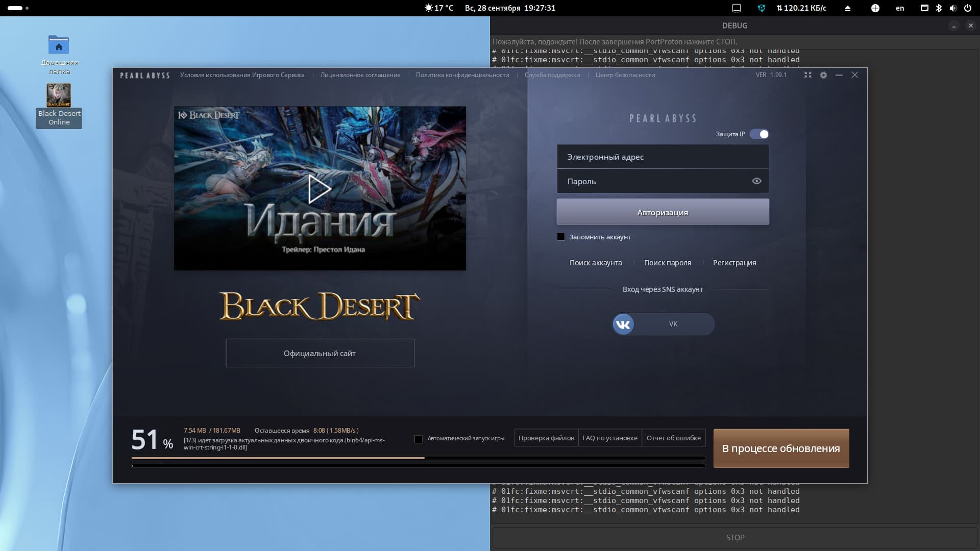Open Лицензионное соглашение top link
This screenshot has width=980, height=551.
tap(360, 75)
